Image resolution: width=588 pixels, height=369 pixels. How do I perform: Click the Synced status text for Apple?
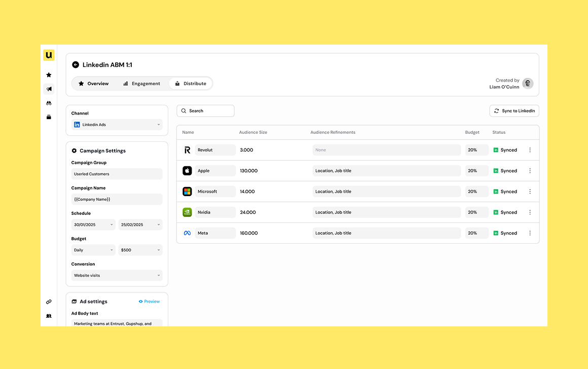pyautogui.click(x=508, y=171)
